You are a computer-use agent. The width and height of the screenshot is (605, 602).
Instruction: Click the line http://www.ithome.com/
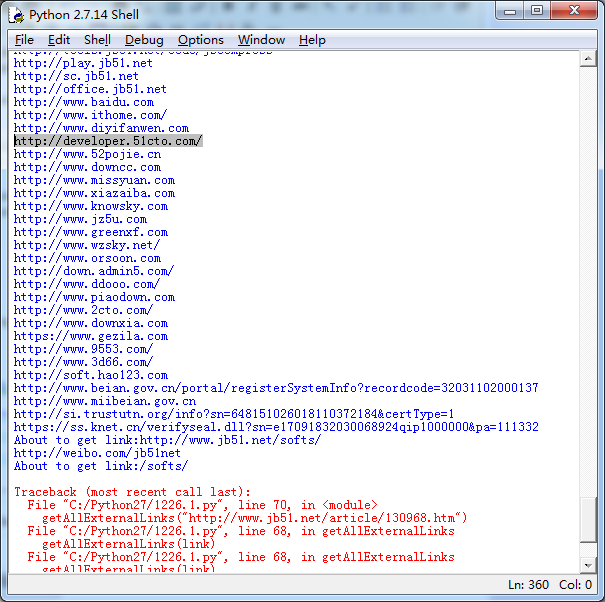pyautogui.click(x=90, y=115)
